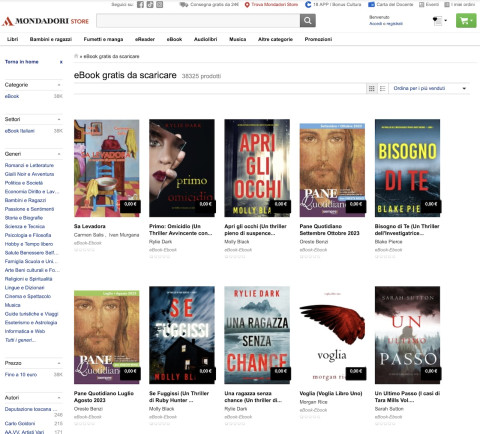Click the free delivery truck icon
The height and width of the screenshot is (434, 480).
coord(184,5)
